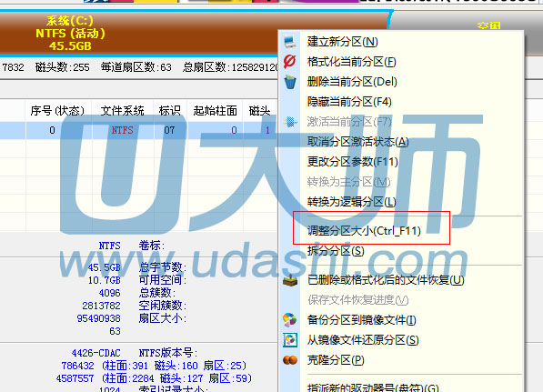Click the trash bin icon for 删除当前分区
Image resolution: width=543 pixels, height=392 pixels.
coord(290,82)
